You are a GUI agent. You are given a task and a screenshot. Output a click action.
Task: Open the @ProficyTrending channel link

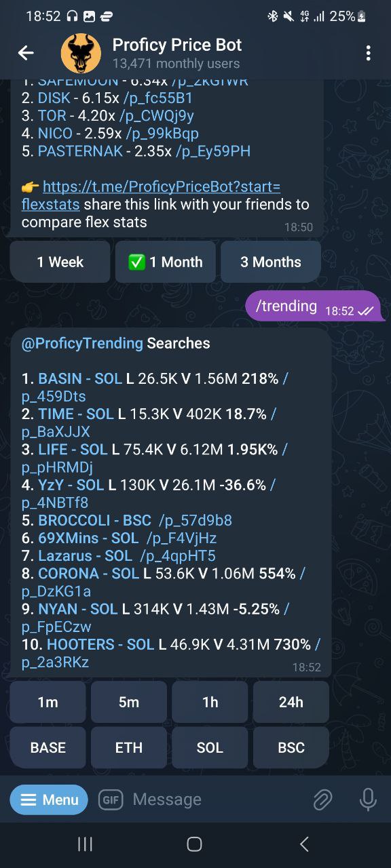coord(82,343)
